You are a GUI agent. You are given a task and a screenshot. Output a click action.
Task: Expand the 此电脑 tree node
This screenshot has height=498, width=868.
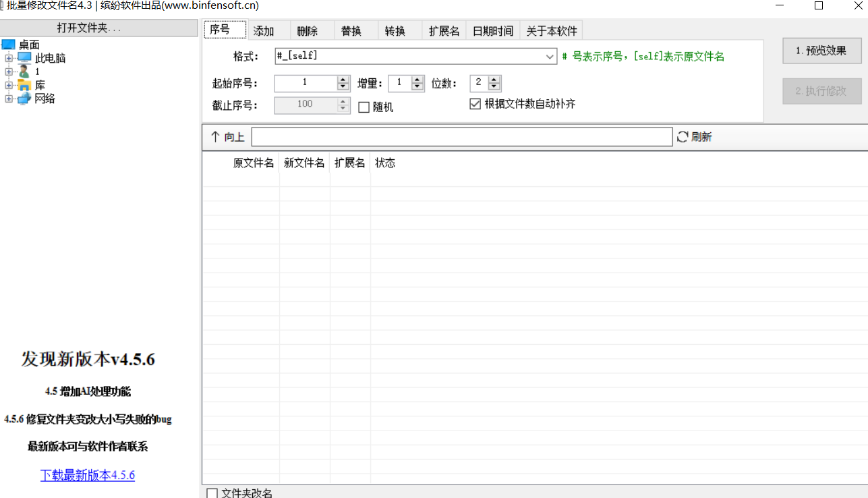[9, 58]
